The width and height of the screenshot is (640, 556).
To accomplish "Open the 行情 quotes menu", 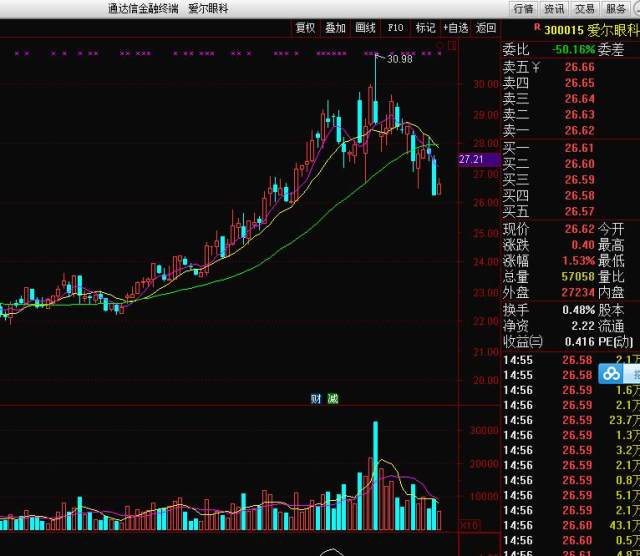I will (x=523, y=8).
